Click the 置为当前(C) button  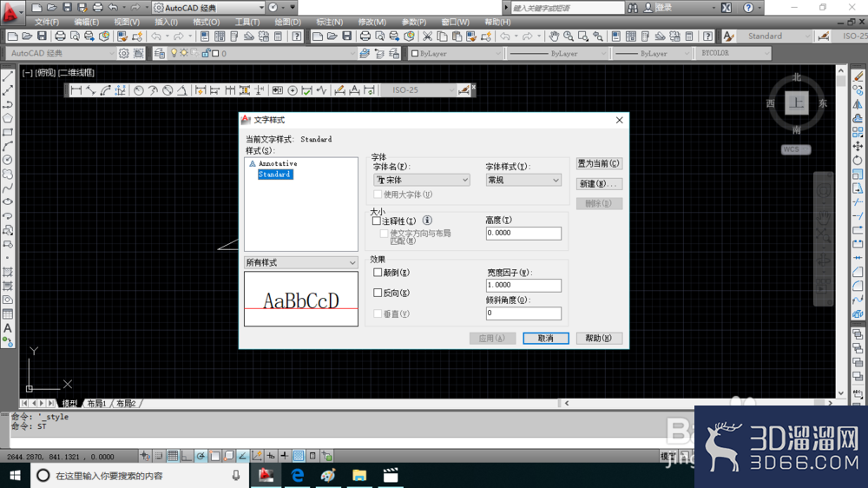(x=599, y=163)
